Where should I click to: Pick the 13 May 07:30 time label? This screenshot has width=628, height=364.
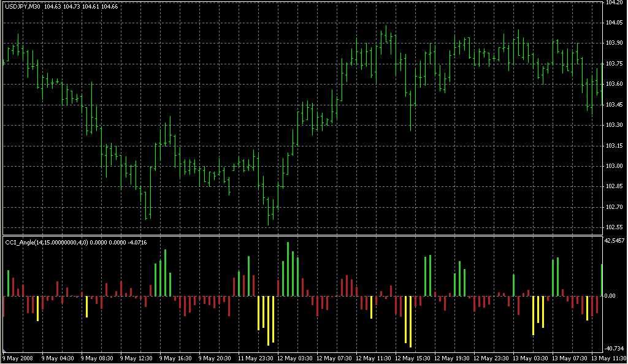click(570, 358)
